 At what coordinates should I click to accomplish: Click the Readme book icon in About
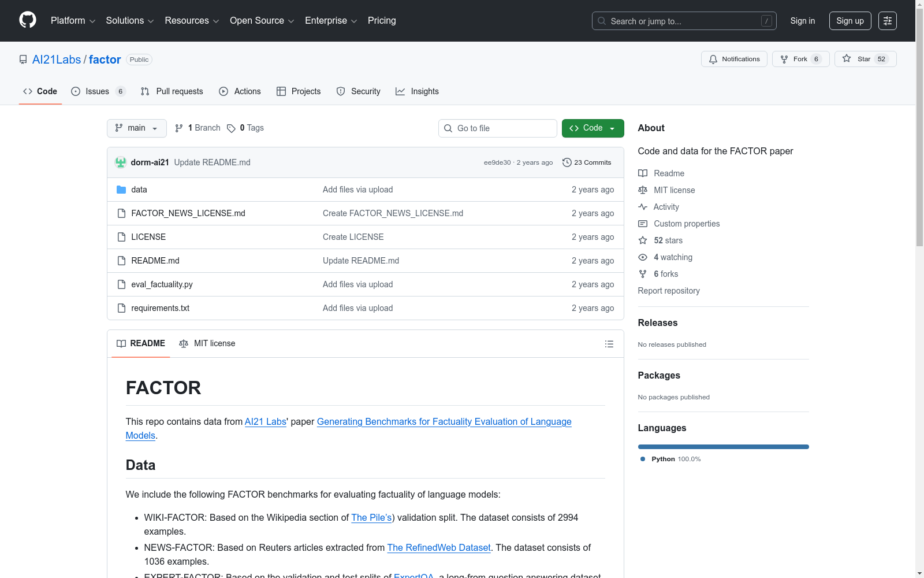pyautogui.click(x=643, y=173)
